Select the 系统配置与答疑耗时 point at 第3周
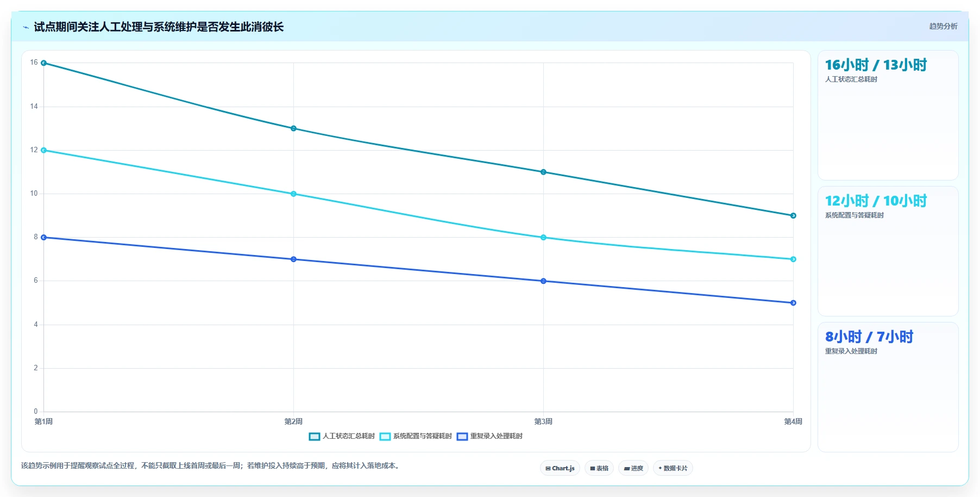The height and width of the screenshot is (497, 980). [543, 238]
